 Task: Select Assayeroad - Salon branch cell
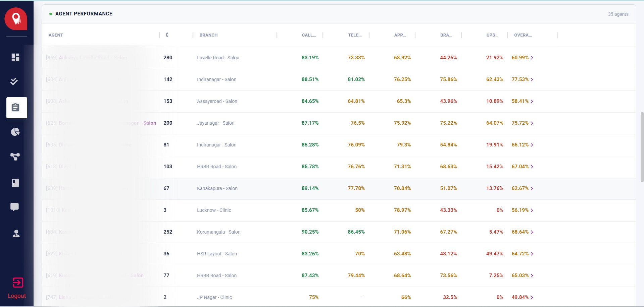[x=217, y=101]
